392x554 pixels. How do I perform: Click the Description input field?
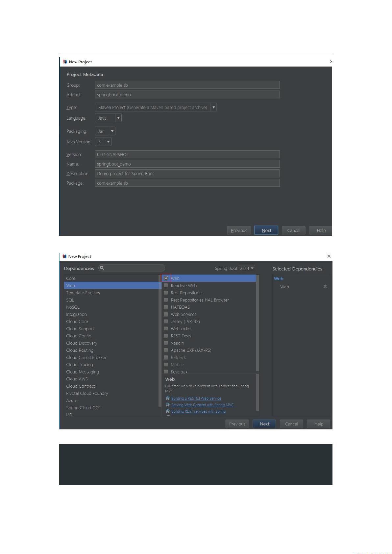coord(187,173)
